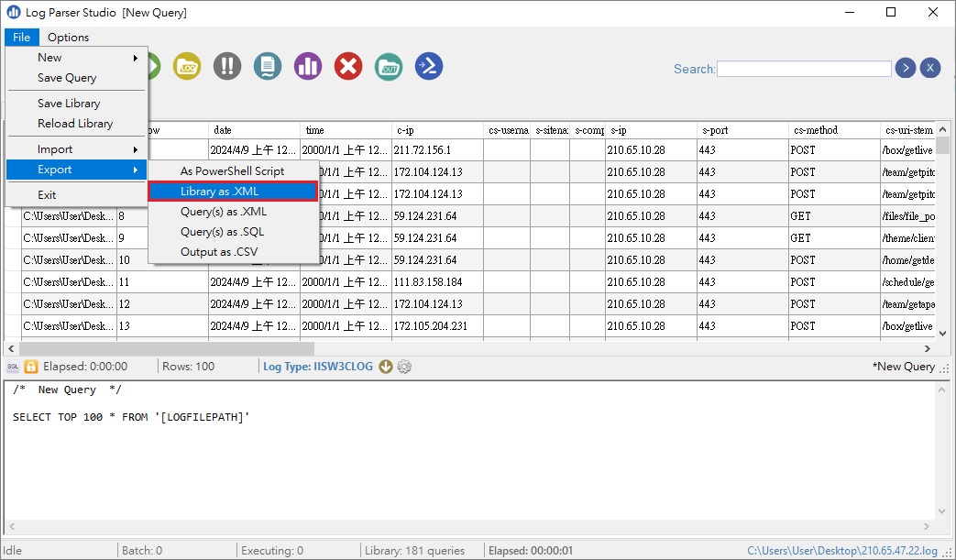Open the purple bar chart icon

tap(308, 66)
